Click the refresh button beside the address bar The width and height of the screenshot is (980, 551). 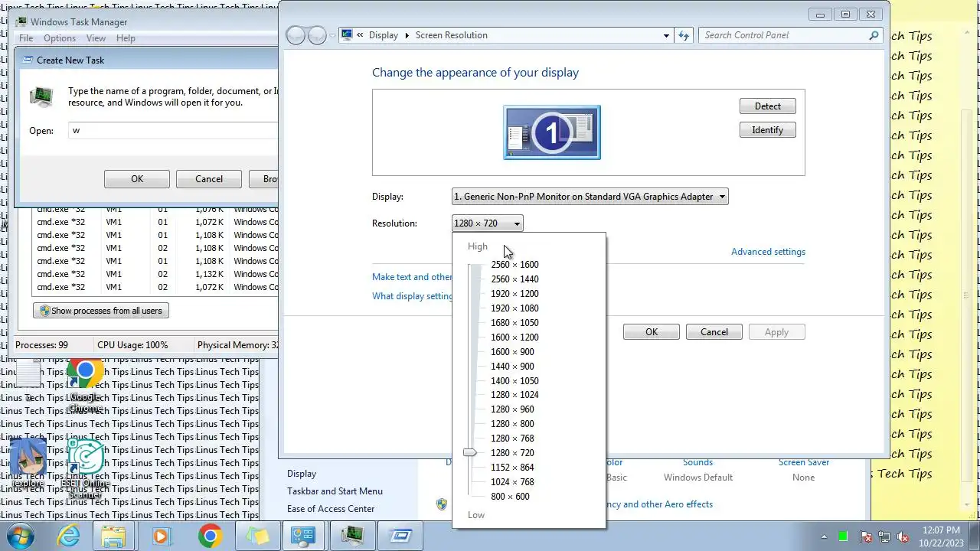[x=684, y=35]
